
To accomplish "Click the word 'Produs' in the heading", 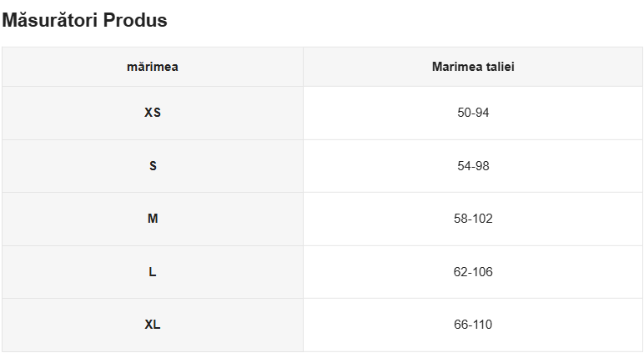I will tap(135, 21).
